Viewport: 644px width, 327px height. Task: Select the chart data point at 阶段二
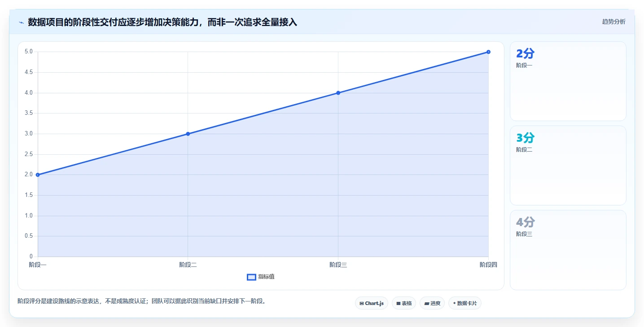click(188, 134)
